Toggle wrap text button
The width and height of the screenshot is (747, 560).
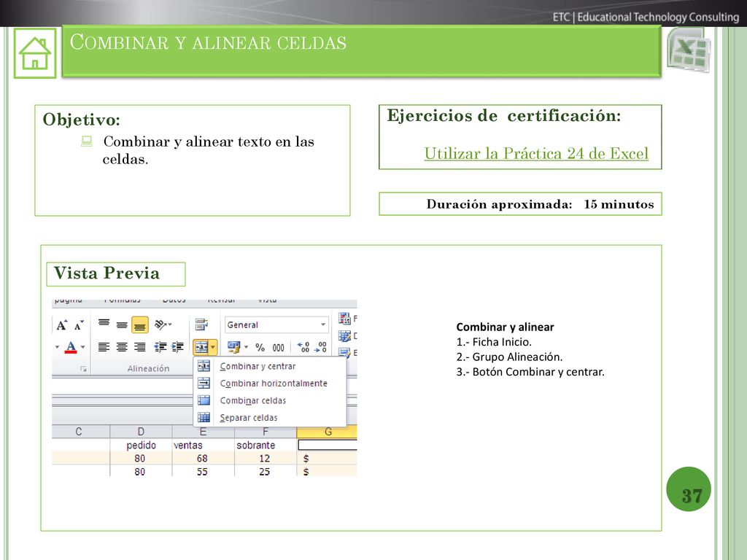201,324
